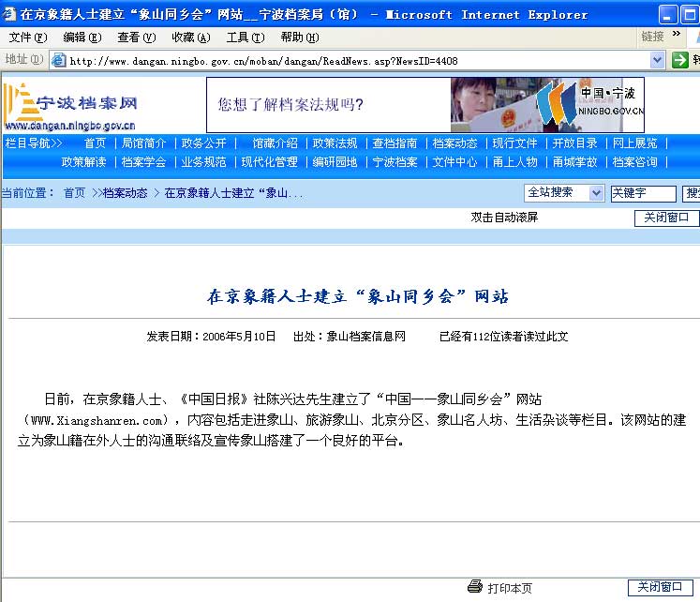The width and height of the screenshot is (700, 602).
Task: Open 档案动态 in the breadcrumb trail
Action: pyautogui.click(x=125, y=193)
